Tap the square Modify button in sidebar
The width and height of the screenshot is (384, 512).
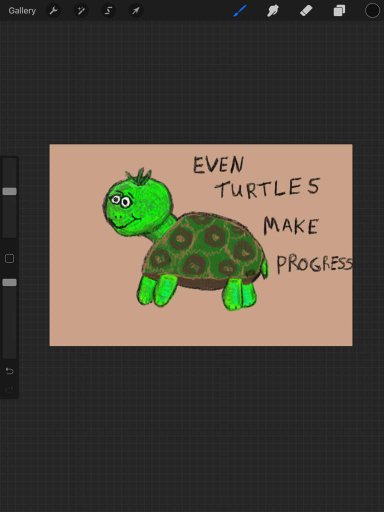pyautogui.click(x=9, y=258)
